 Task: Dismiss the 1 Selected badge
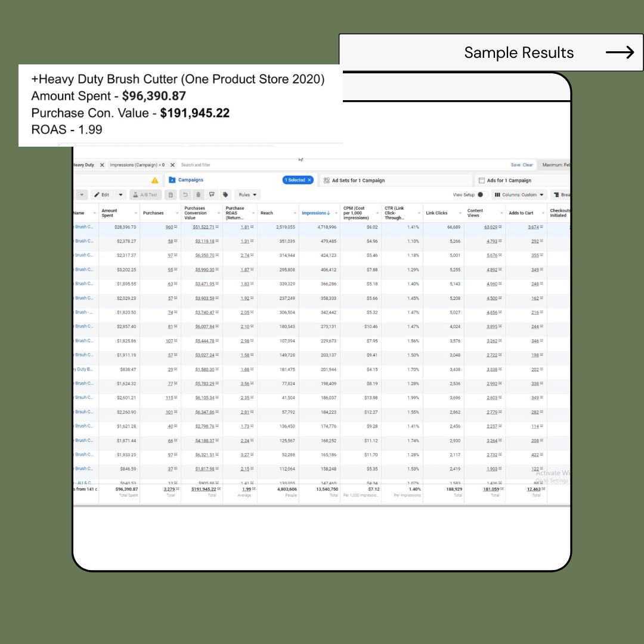coord(309,180)
